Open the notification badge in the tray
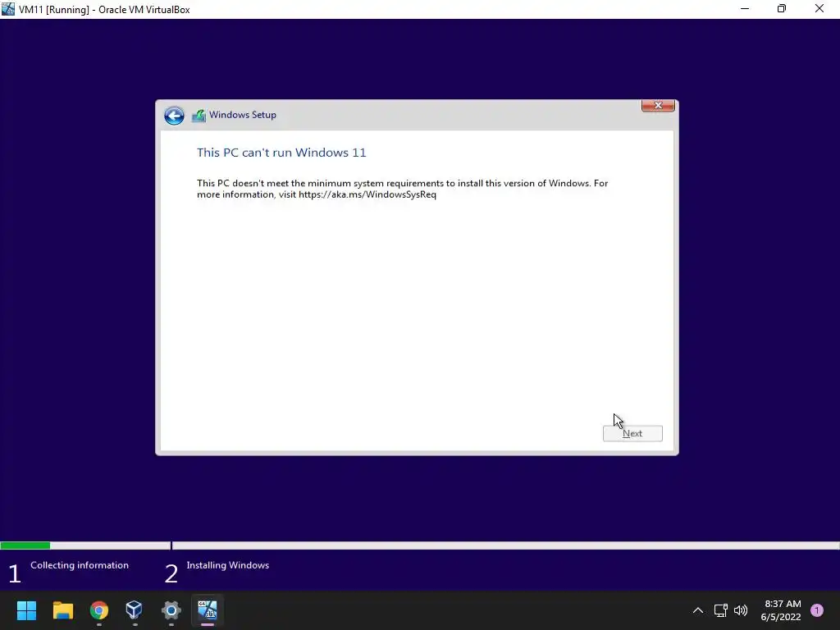 coord(817,610)
